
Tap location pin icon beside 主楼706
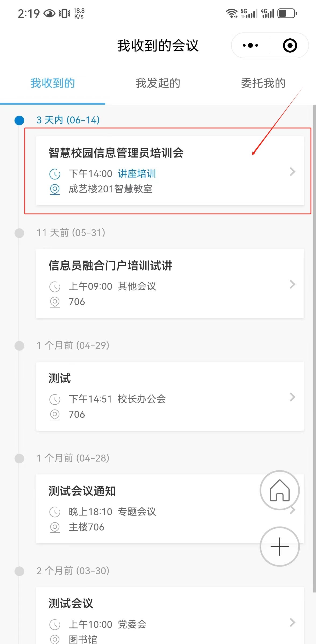[55, 527]
